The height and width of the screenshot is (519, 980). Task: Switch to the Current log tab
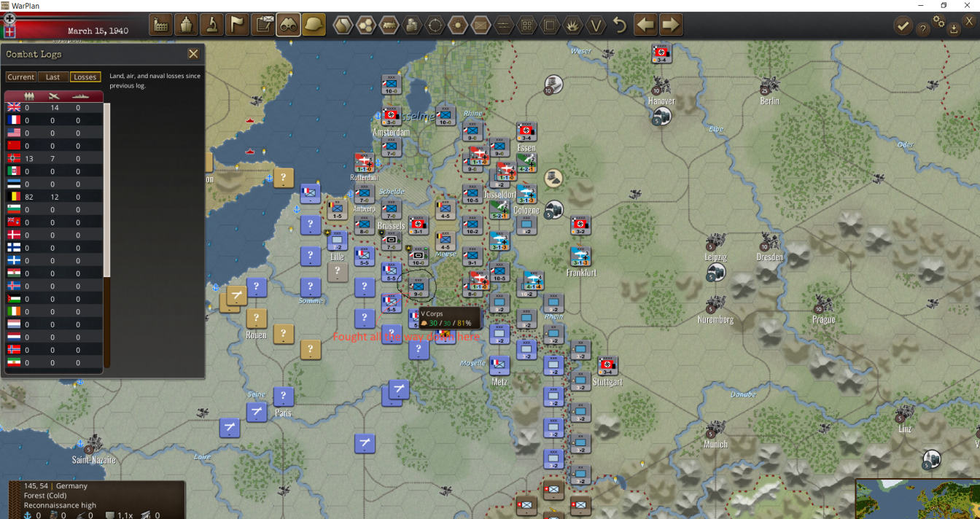[x=21, y=77]
